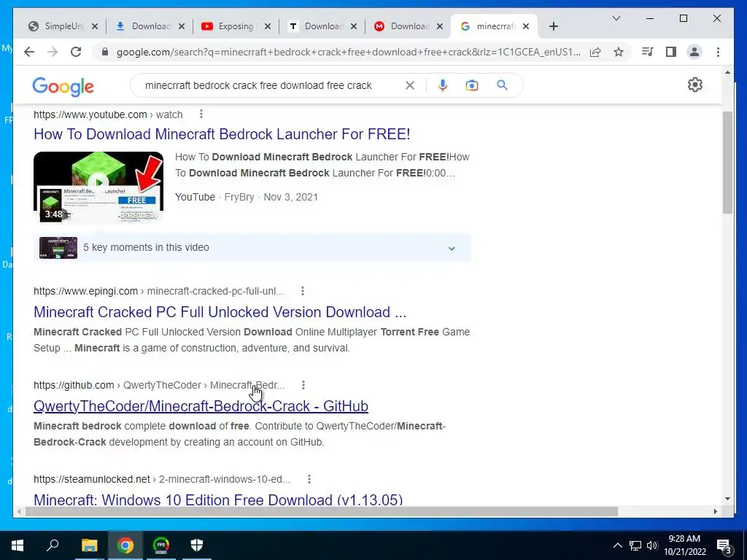Switch to Download tab with blue arrow icon
The height and width of the screenshot is (560, 747).
click(149, 26)
